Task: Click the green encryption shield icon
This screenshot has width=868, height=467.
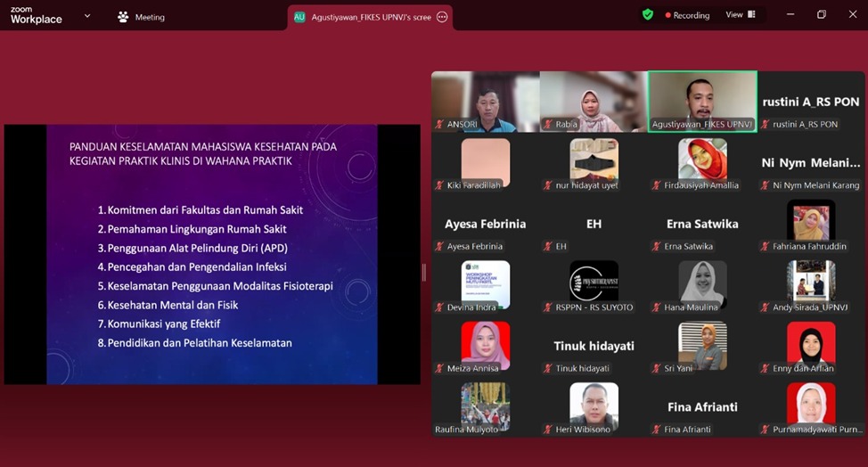Action: [648, 15]
